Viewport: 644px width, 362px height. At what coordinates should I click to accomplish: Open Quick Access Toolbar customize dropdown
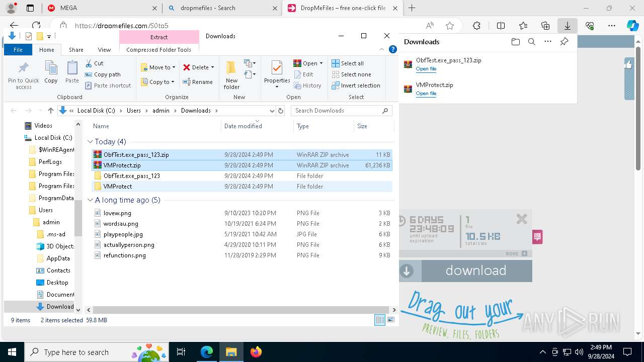pyautogui.click(x=49, y=36)
